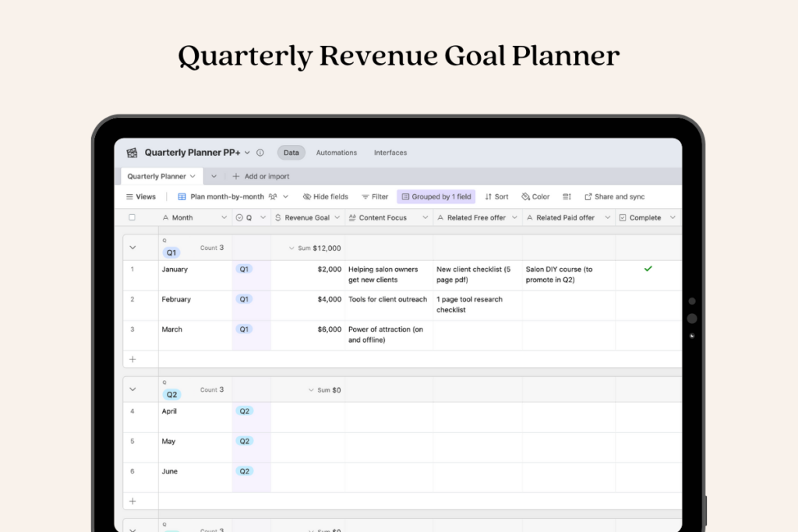Screen dimensions: 798x532
Task: Switch to the Automations tab
Action: point(336,153)
